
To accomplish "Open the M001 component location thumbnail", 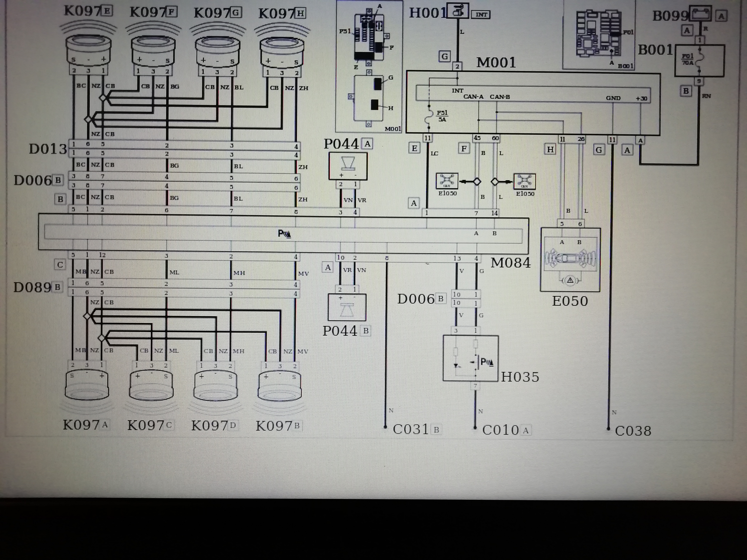I will tap(369, 66).
